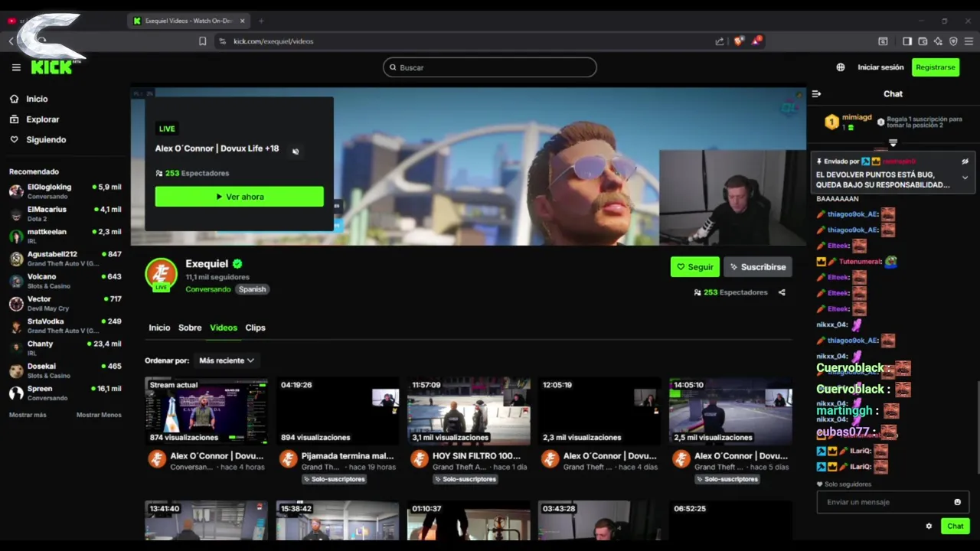Open ElMacarius recommended channel
Viewport: 980px width, 551px height.
click(65, 214)
